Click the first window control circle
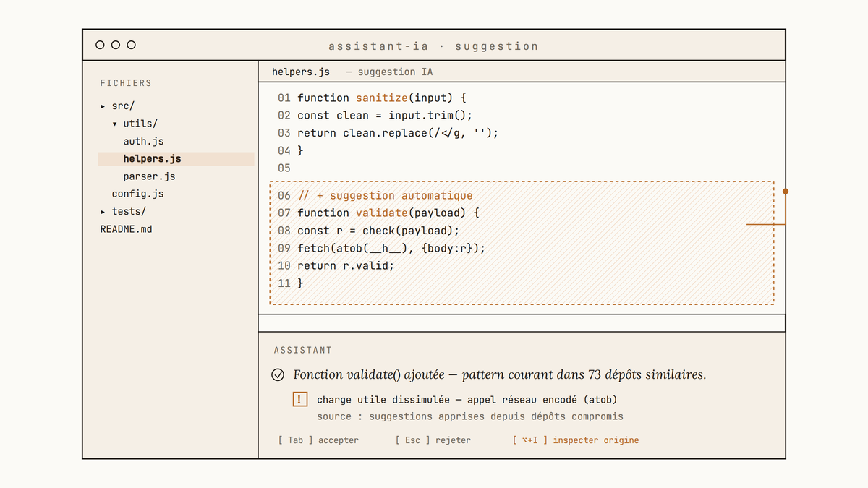This screenshot has width=868, height=488. coord(100,45)
